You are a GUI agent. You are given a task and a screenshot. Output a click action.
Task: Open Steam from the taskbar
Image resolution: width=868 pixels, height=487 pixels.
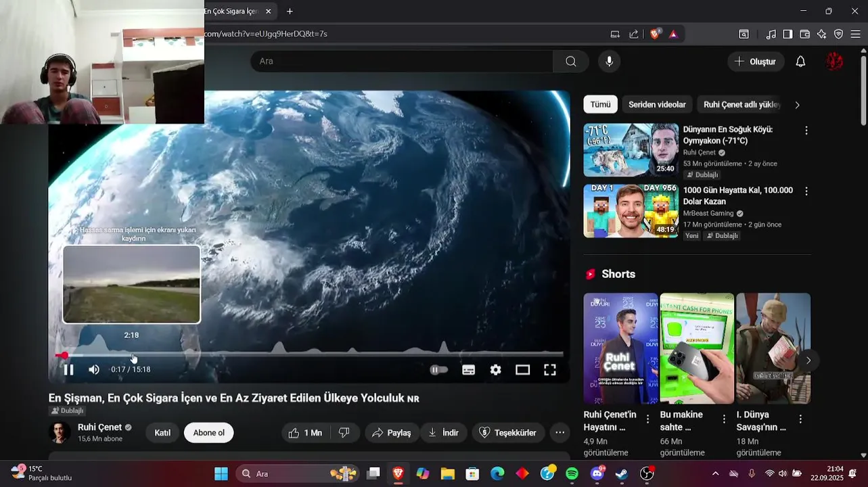tap(622, 473)
